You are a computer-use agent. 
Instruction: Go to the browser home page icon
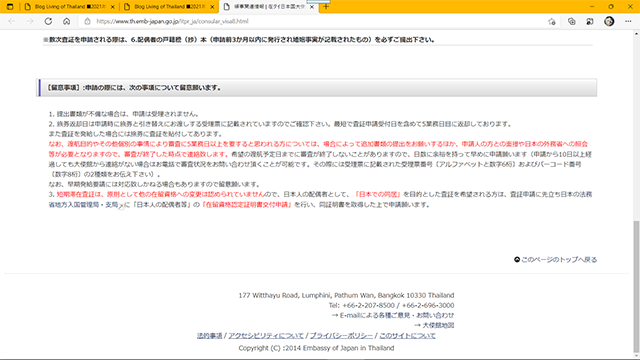(67, 21)
